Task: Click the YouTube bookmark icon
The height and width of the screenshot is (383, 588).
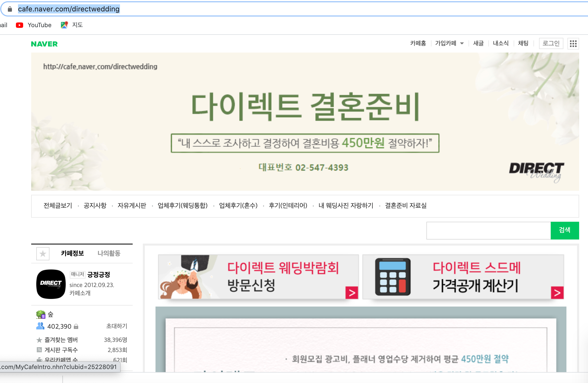Action: (x=20, y=25)
